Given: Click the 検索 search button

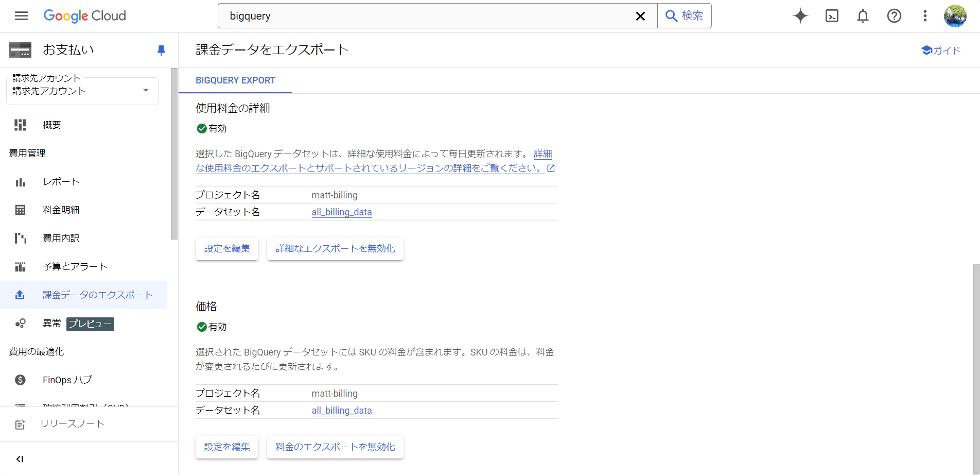Looking at the screenshot, I should [x=685, y=16].
